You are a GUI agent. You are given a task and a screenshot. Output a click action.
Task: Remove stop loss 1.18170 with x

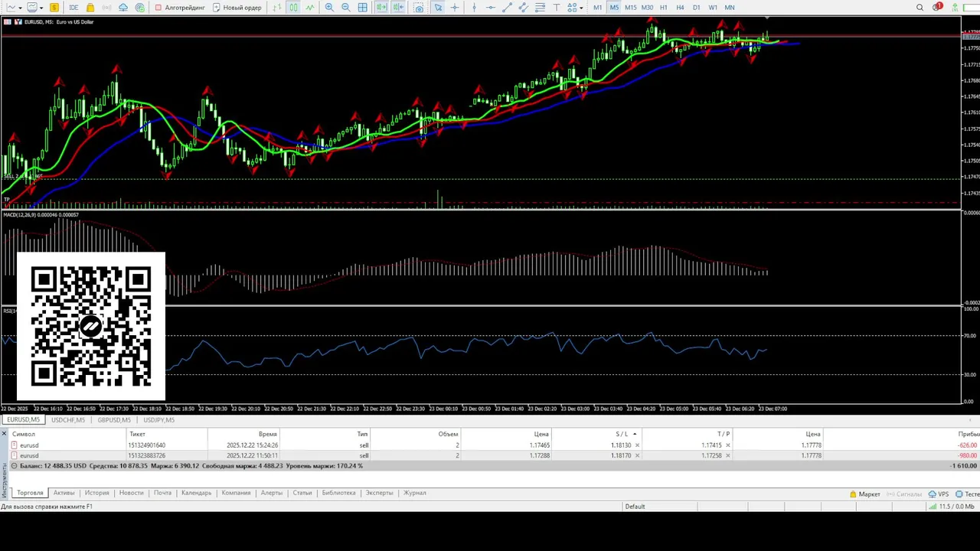[x=637, y=455]
